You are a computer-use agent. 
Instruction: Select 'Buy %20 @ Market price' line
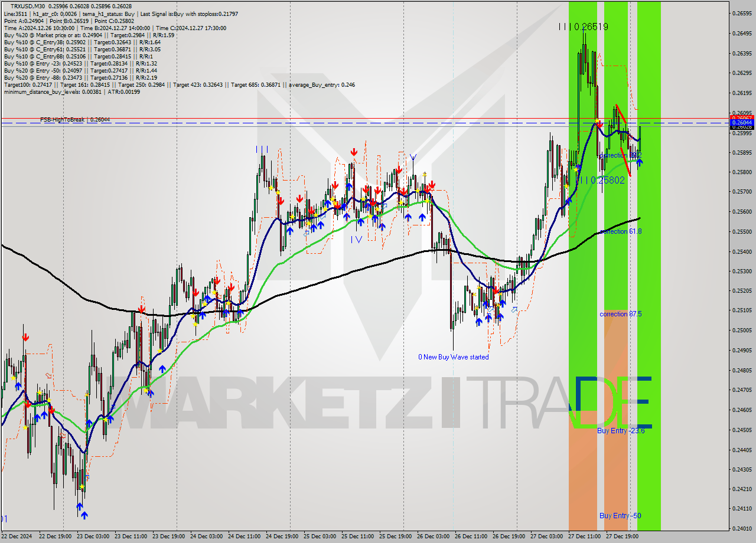click(x=89, y=35)
